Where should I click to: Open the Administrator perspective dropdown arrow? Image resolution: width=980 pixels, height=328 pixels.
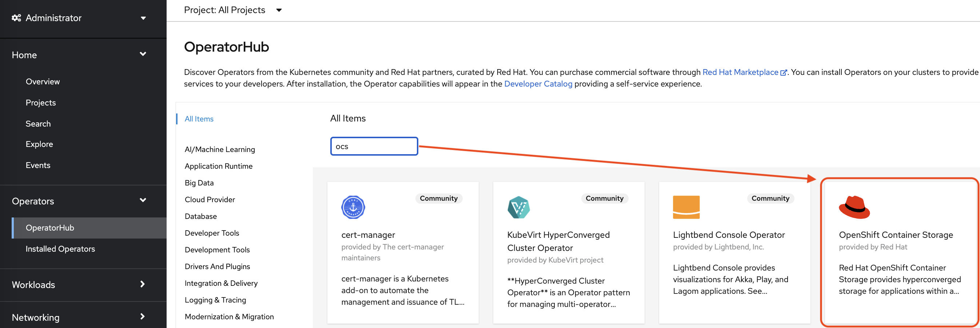(143, 18)
